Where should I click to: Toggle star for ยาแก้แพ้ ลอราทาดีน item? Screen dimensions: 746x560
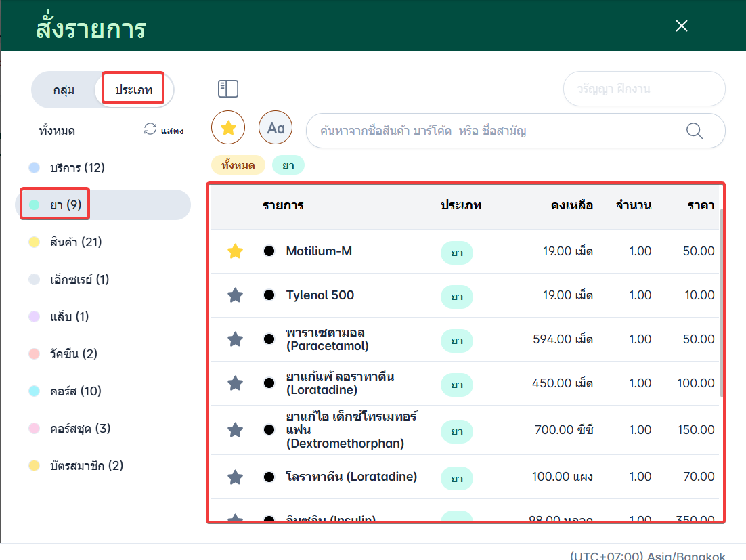[235, 383]
